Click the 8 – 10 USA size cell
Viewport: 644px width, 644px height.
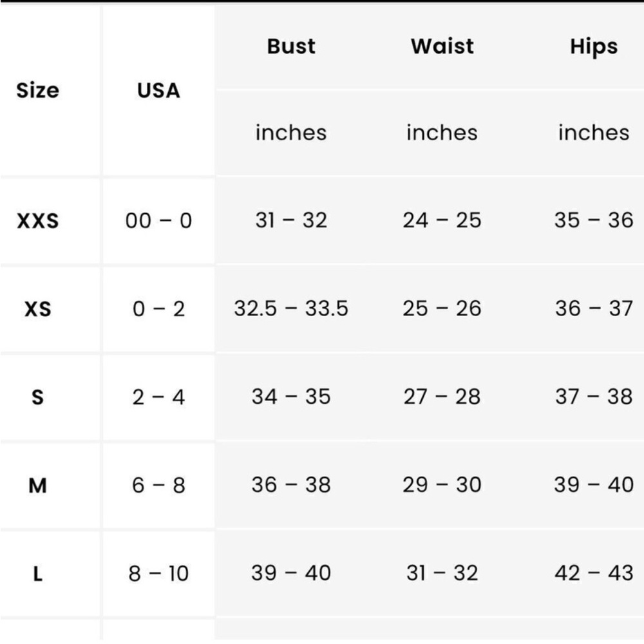pos(158,573)
